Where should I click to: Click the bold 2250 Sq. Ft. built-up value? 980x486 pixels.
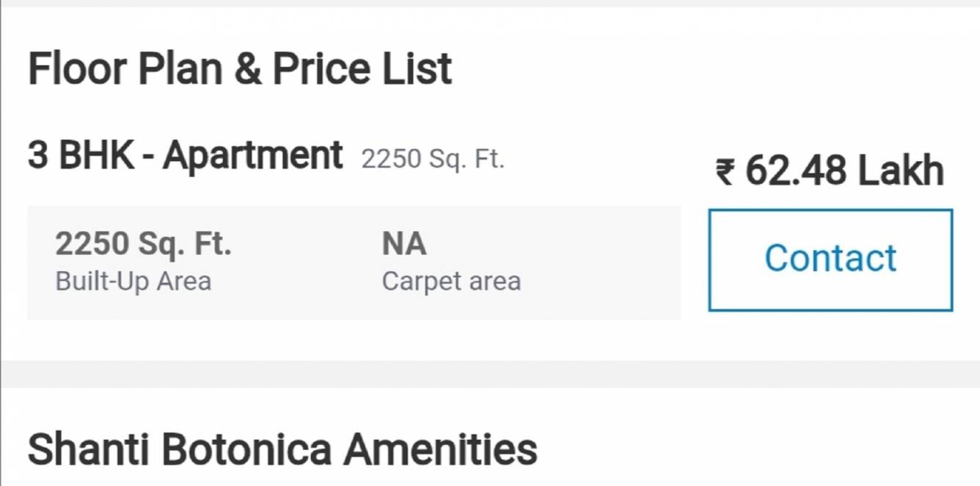tap(143, 244)
